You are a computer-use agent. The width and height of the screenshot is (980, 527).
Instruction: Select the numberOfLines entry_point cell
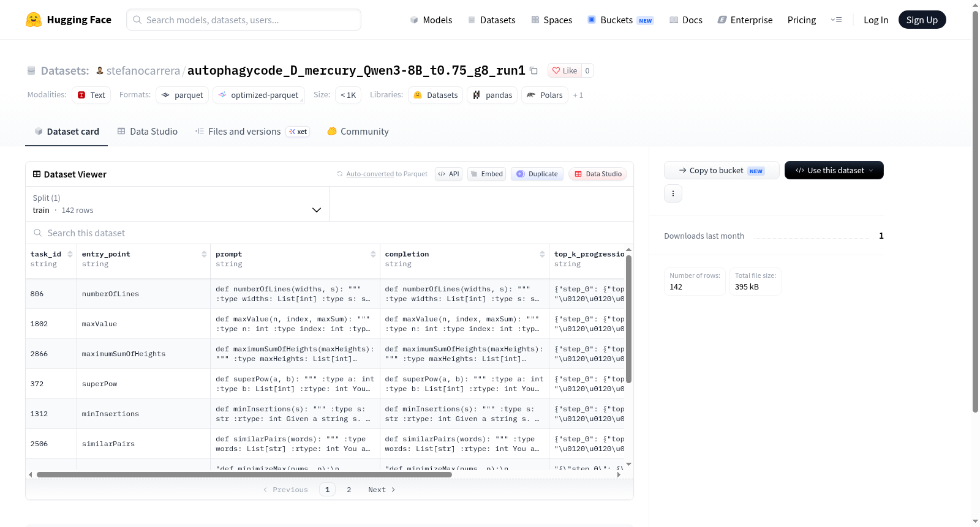click(144, 294)
